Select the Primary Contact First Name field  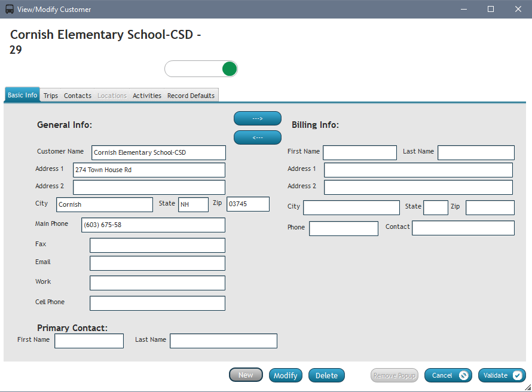click(88, 341)
